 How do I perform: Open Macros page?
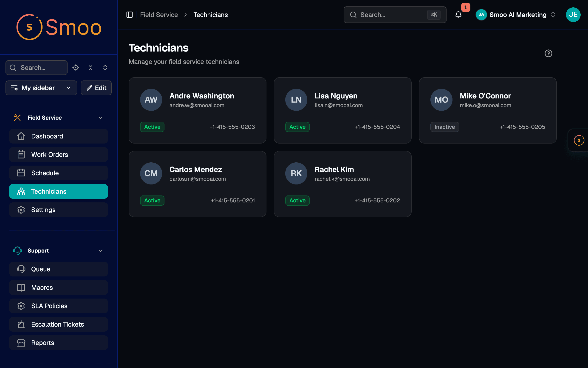pos(59,288)
